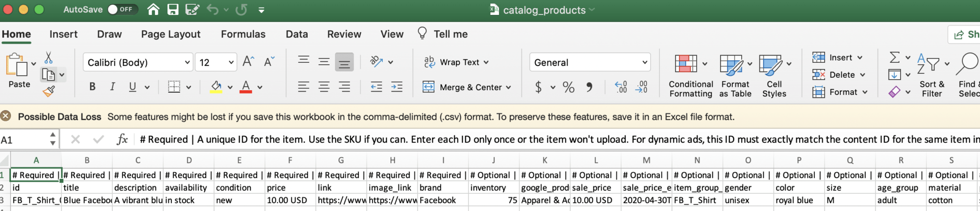
Task: Click the currency dollar format icon
Action: coord(539,87)
